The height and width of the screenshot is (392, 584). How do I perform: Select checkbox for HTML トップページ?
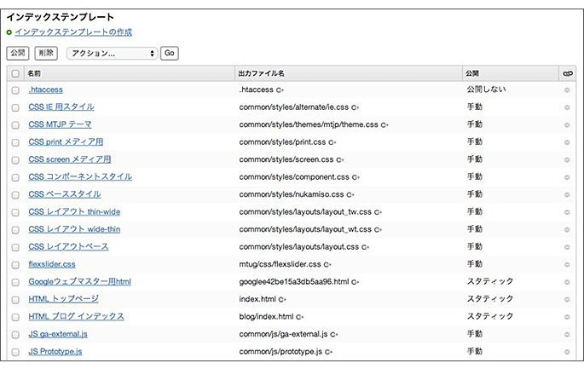(x=15, y=300)
